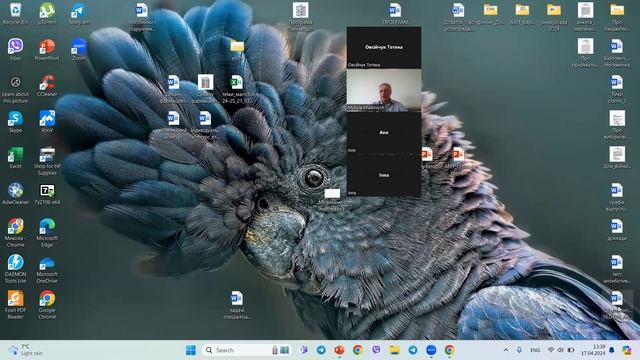Open File Explorer from the taskbar

pos(394,350)
